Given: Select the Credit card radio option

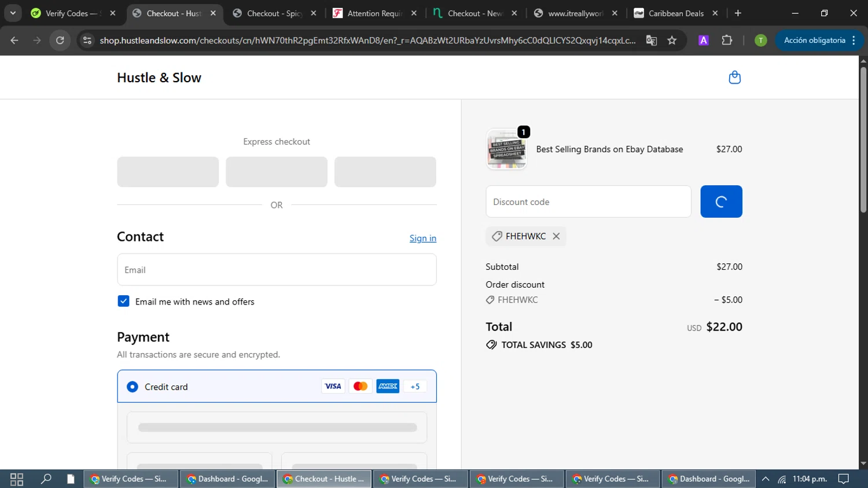Looking at the screenshot, I should (133, 387).
